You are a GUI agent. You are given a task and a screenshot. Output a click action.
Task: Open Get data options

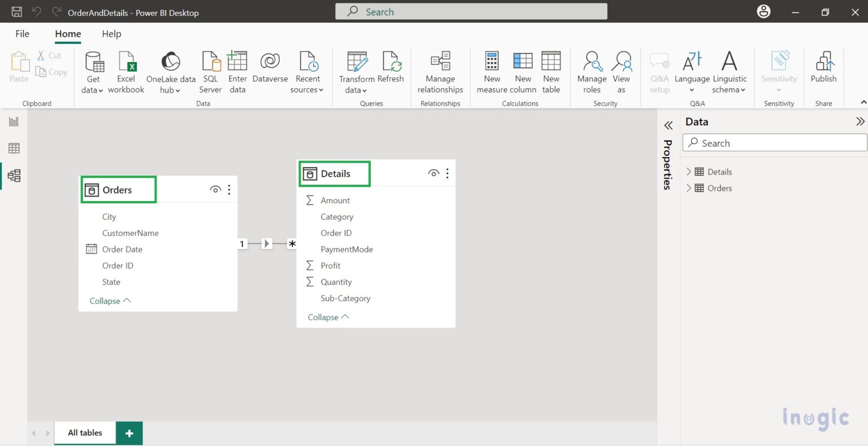[92, 72]
